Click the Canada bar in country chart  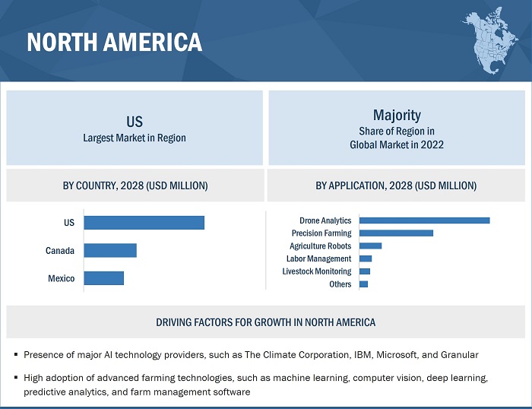[110, 250]
